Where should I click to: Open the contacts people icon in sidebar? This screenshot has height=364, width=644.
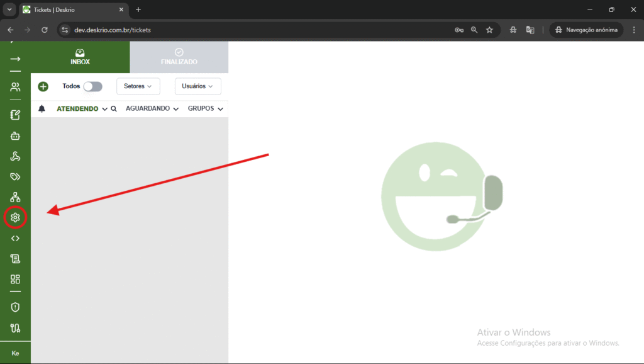coord(15,87)
